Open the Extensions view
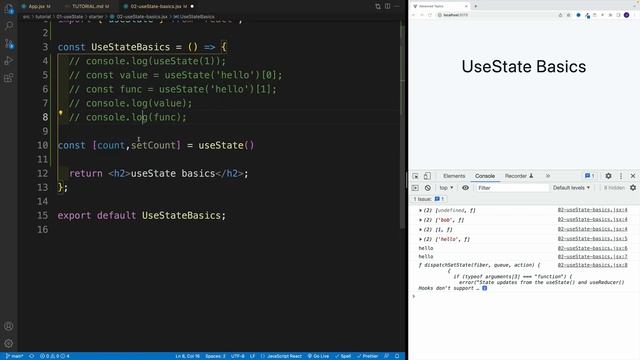 click(9, 78)
